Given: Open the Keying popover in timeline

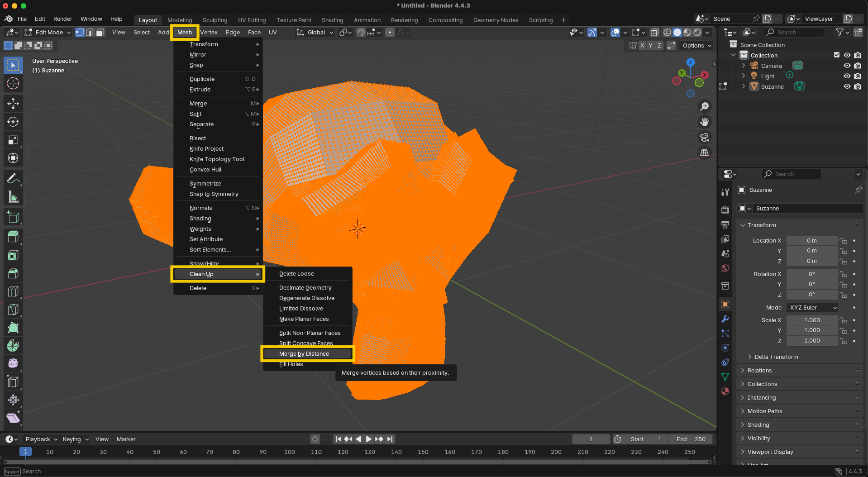Looking at the screenshot, I should (75, 439).
